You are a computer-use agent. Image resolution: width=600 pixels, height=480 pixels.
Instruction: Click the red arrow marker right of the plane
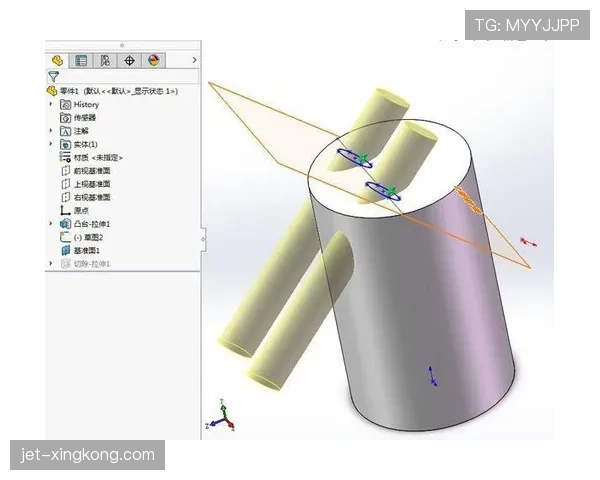[528, 242]
